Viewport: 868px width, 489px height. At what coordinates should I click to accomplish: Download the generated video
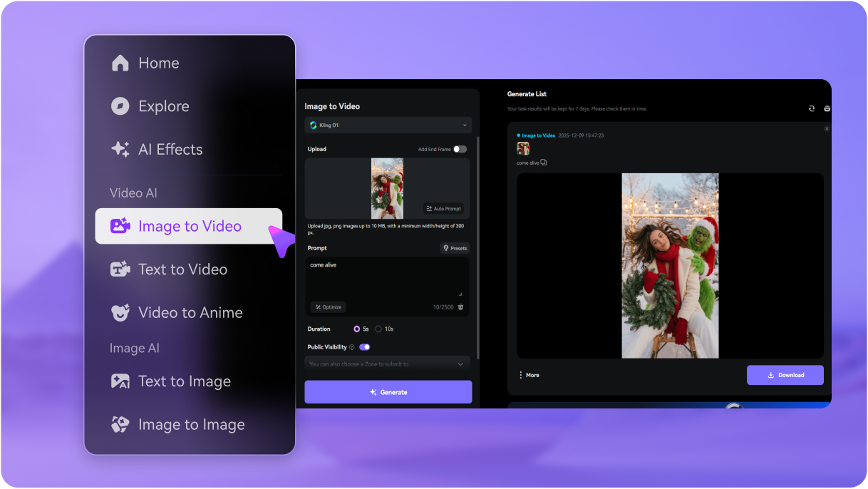click(x=785, y=375)
